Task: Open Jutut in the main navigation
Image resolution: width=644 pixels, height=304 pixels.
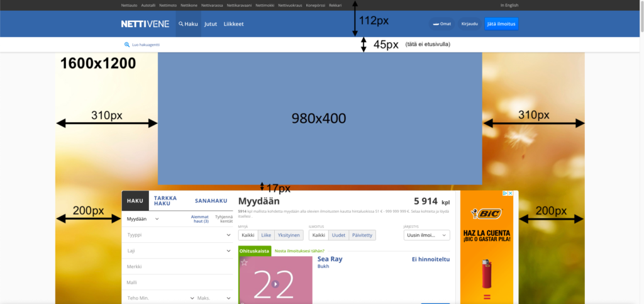Action: click(x=211, y=24)
